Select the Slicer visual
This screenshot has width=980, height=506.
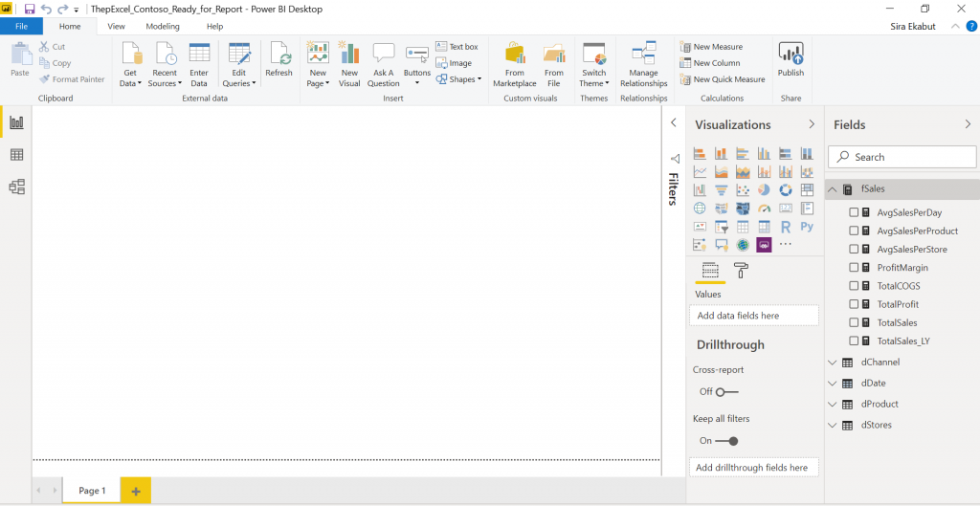722,226
